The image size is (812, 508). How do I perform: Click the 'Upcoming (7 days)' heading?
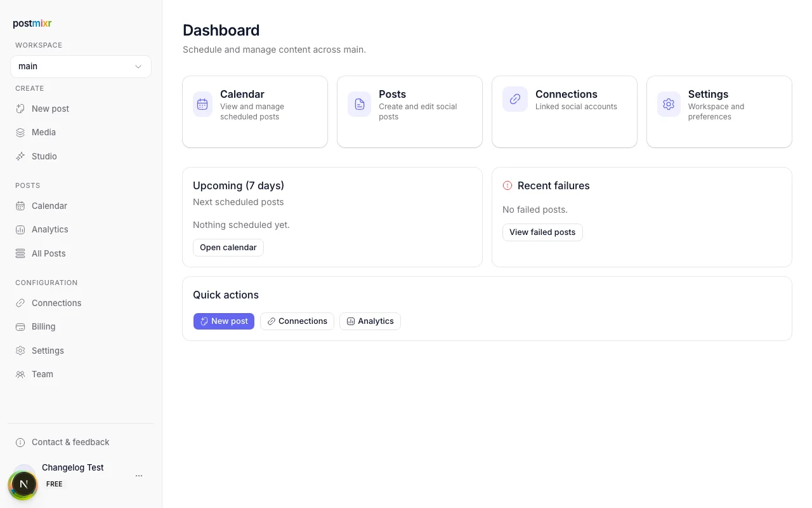[239, 185]
